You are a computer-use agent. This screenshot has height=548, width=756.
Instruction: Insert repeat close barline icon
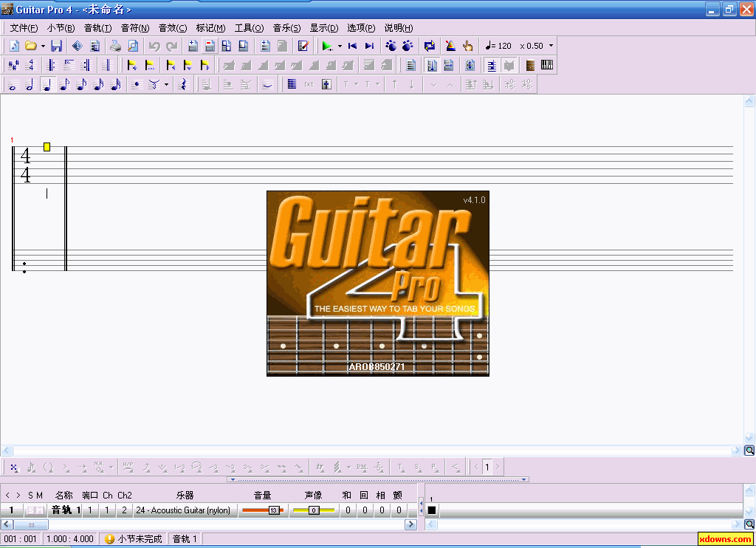(x=86, y=65)
